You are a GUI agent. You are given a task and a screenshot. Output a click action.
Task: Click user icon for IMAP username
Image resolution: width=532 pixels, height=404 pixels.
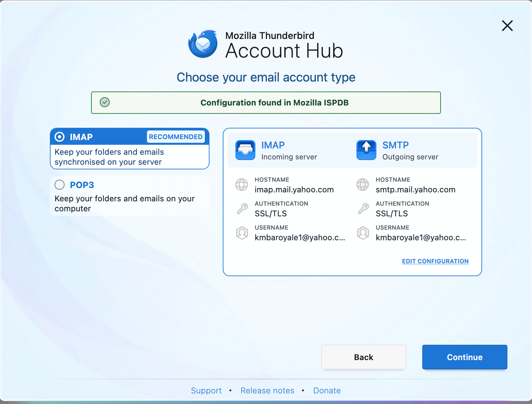[242, 233]
